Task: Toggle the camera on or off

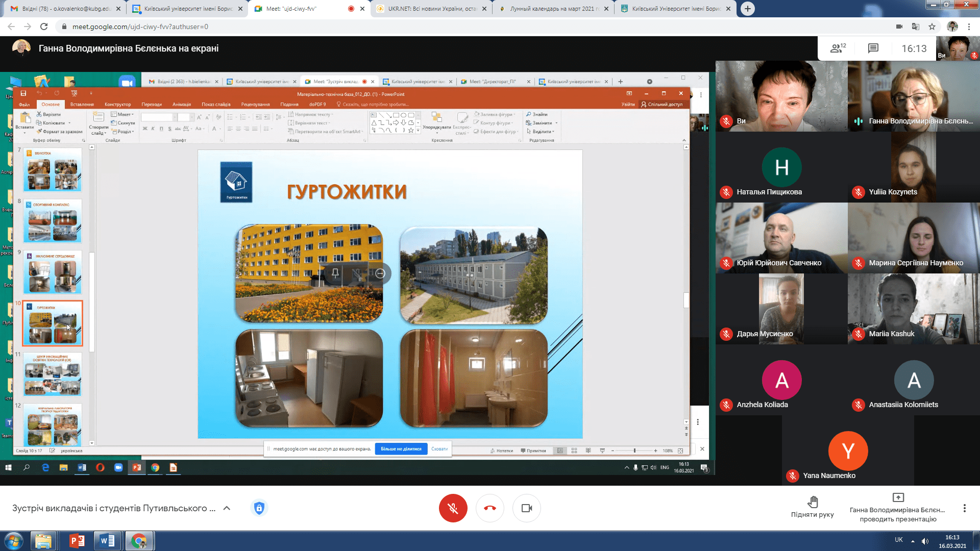Action: click(x=526, y=508)
